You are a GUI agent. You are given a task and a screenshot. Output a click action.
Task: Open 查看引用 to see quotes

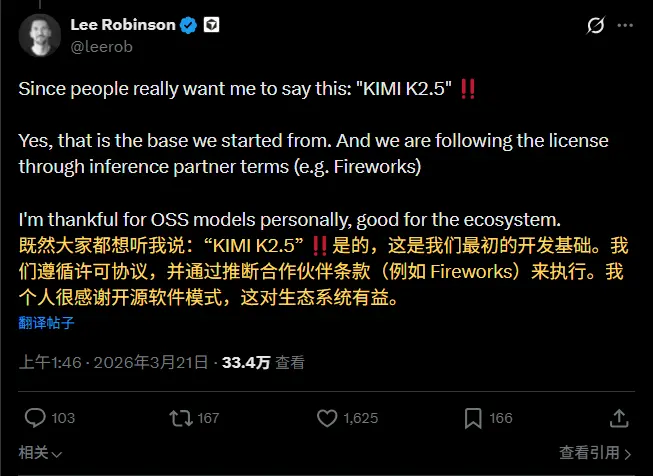pos(587,453)
